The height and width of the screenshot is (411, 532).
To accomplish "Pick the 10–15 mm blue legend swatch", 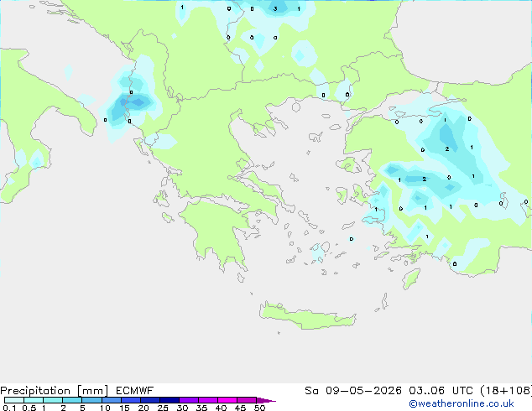I will (x=112, y=400).
